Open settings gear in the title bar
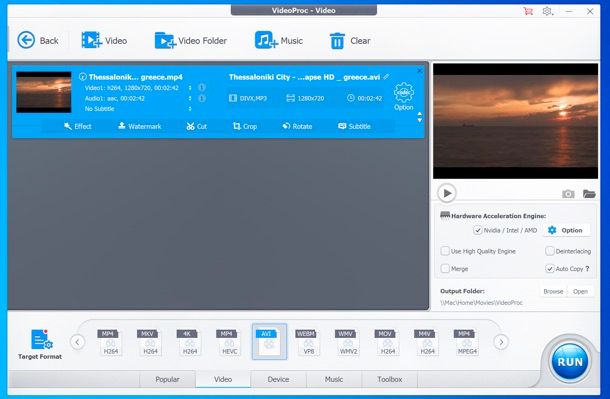This screenshot has width=610, height=399. (547, 11)
